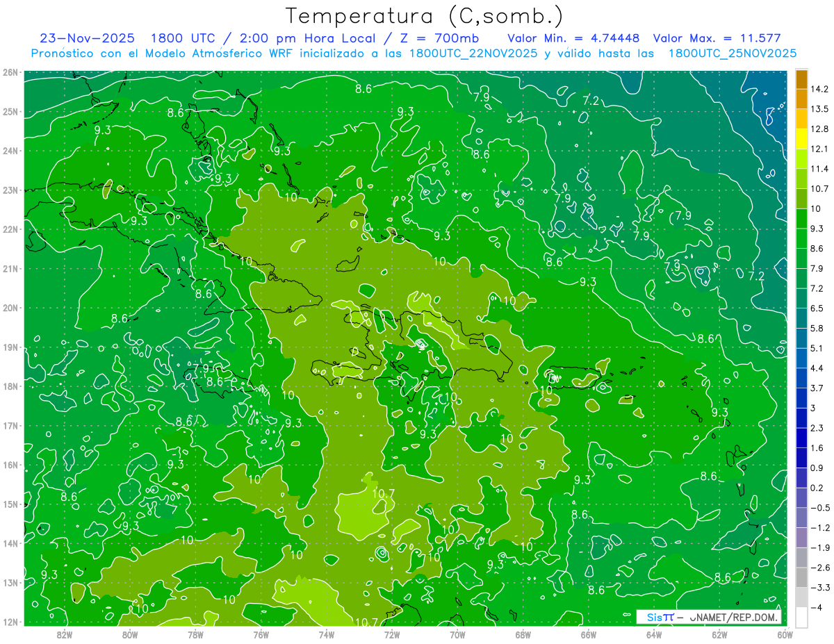Click latitude axis label "13N"

tap(10, 583)
